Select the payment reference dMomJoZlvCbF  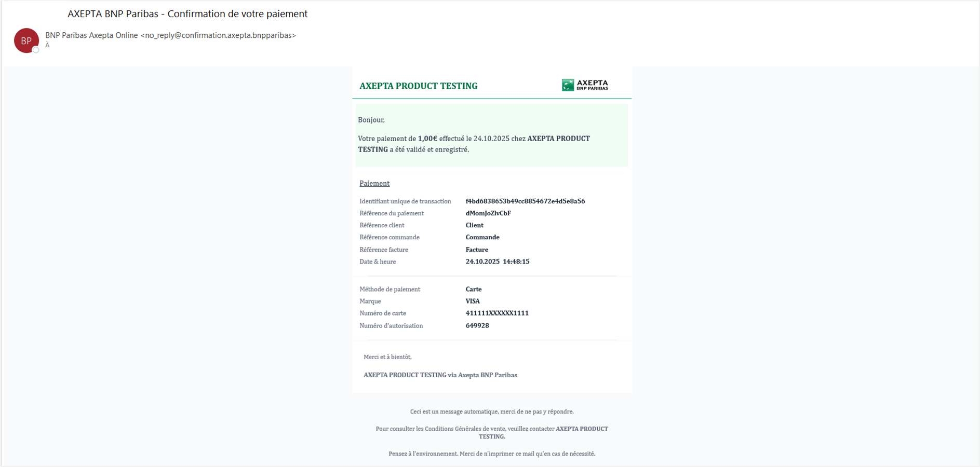[488, 213]
